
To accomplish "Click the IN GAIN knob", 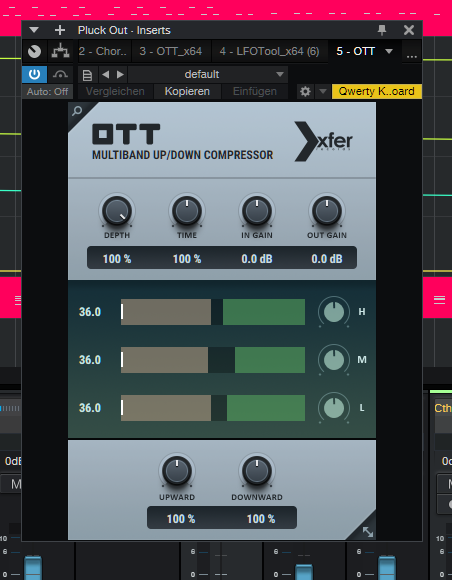I will [x=257, y=211].
